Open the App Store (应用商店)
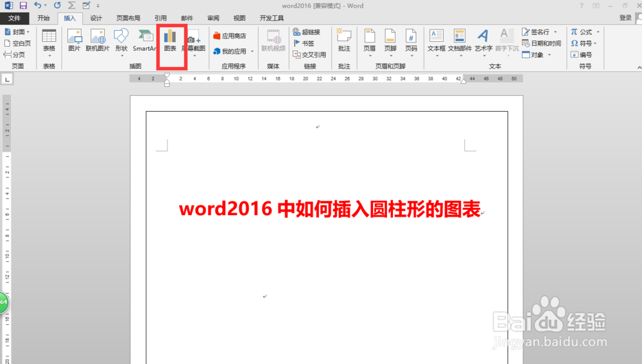This screenshot has height=364, width=642. click(230, 36)
